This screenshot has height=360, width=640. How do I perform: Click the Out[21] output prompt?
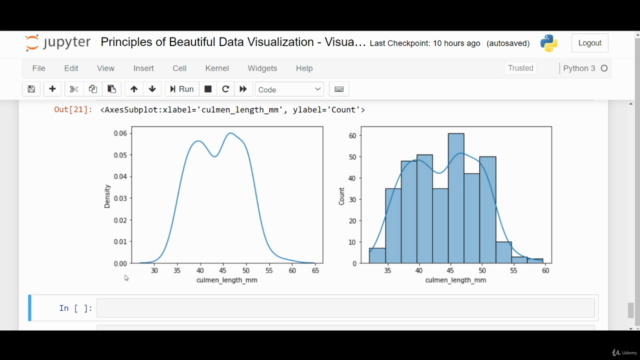tap(73, 110)
